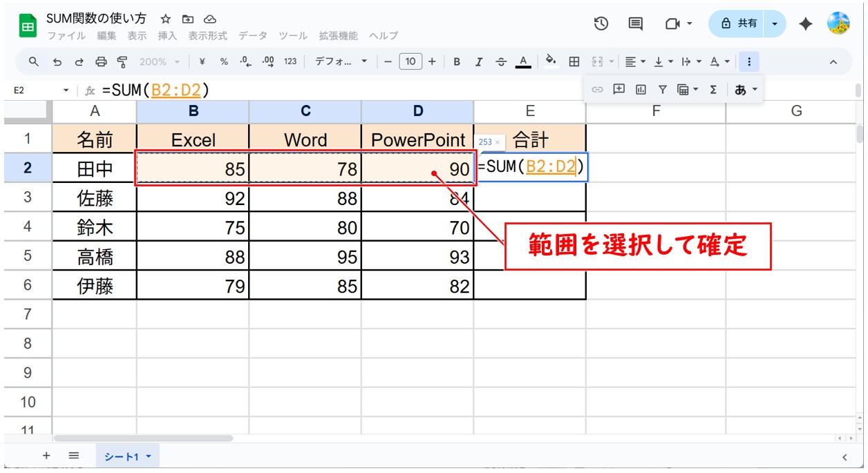
Task: Open version history clock icon
Action: (601, 23)
